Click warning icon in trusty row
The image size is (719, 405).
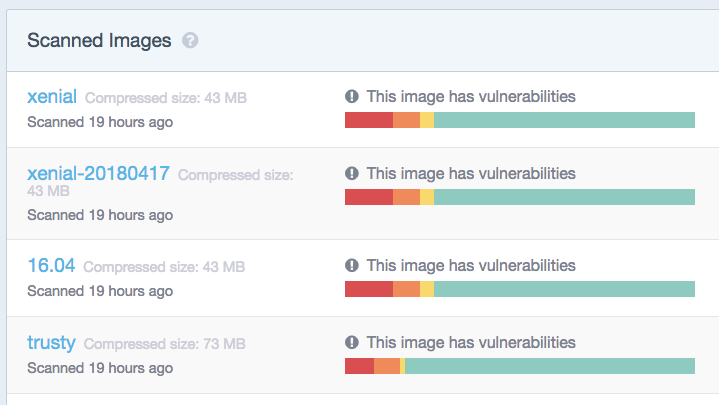[x=352, y=342]
